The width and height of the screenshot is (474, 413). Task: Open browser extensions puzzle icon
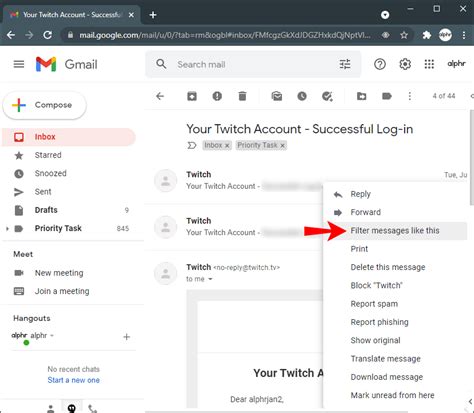426,35
